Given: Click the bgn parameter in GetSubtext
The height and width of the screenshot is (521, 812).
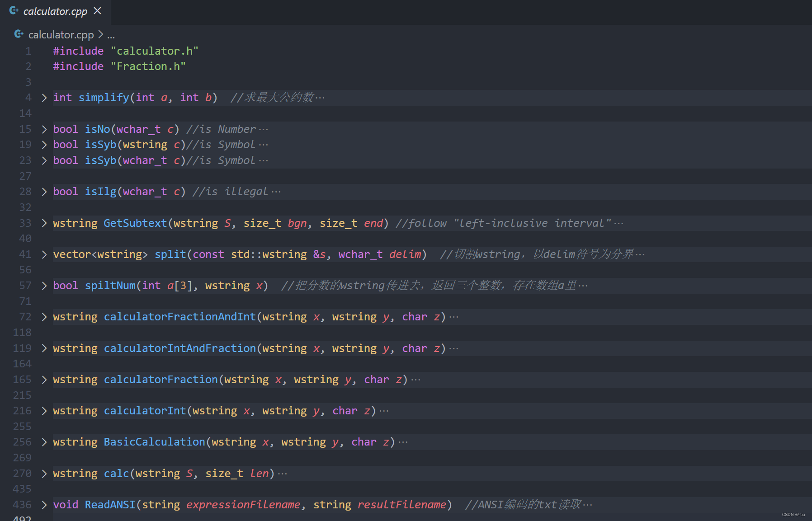Looking at the screenshot, I should pyautogui.click(x=297, y=223).
